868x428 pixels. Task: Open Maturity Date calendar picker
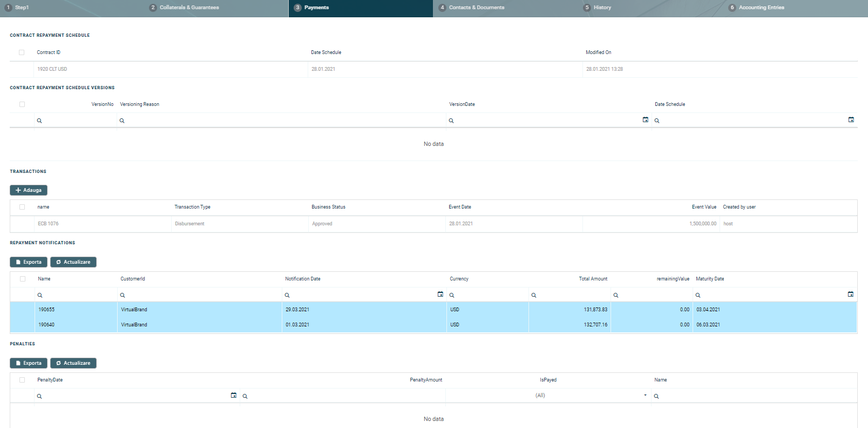(850, 295)
